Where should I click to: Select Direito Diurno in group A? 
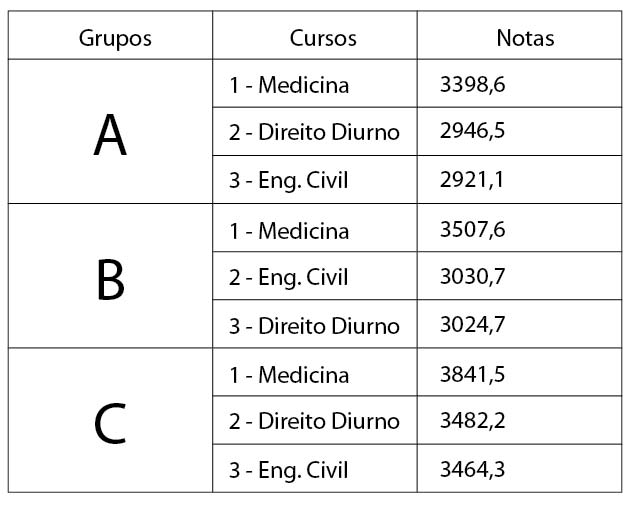(x=314, y=132)
